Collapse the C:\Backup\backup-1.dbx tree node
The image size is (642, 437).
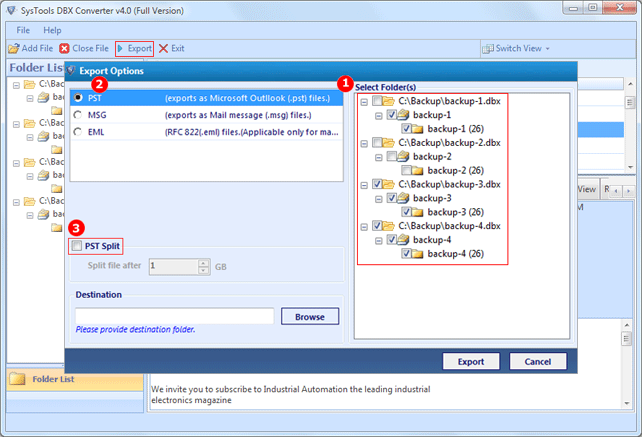[364, 102]
